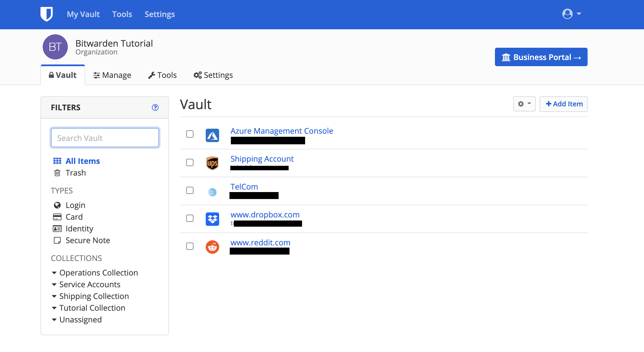Open the Settings tab of the organization

(213, 75)
